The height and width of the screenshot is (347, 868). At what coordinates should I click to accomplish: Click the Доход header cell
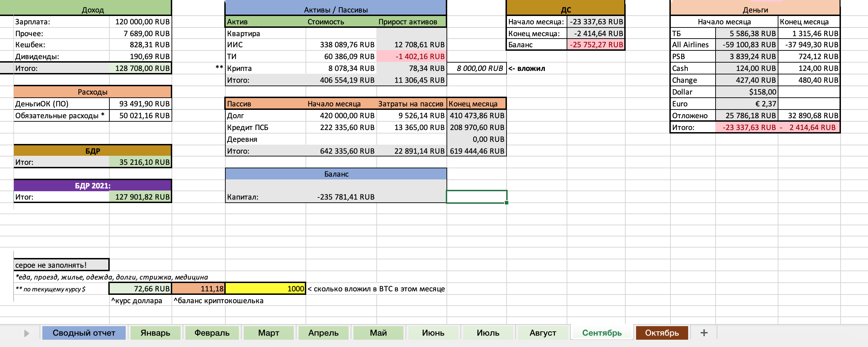[x=93, y=10]
